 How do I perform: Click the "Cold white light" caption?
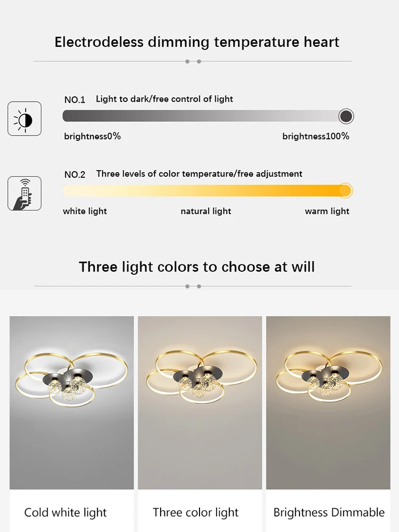[65, 513]
